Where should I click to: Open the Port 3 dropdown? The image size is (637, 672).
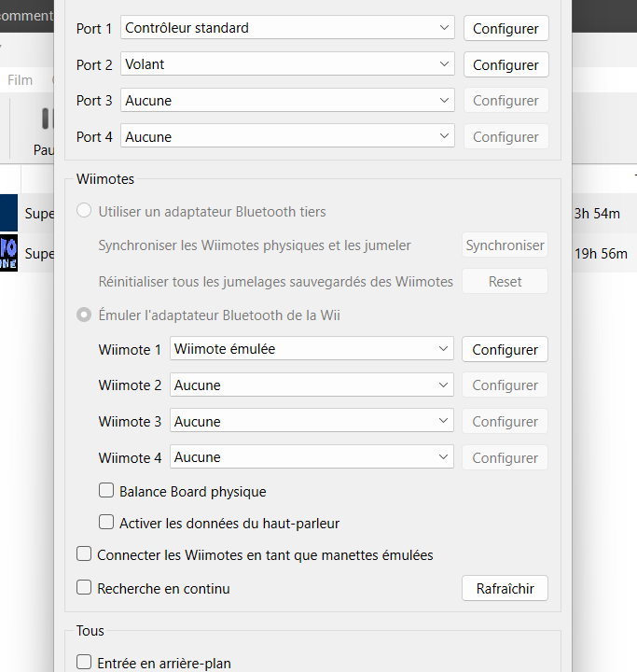287,101
